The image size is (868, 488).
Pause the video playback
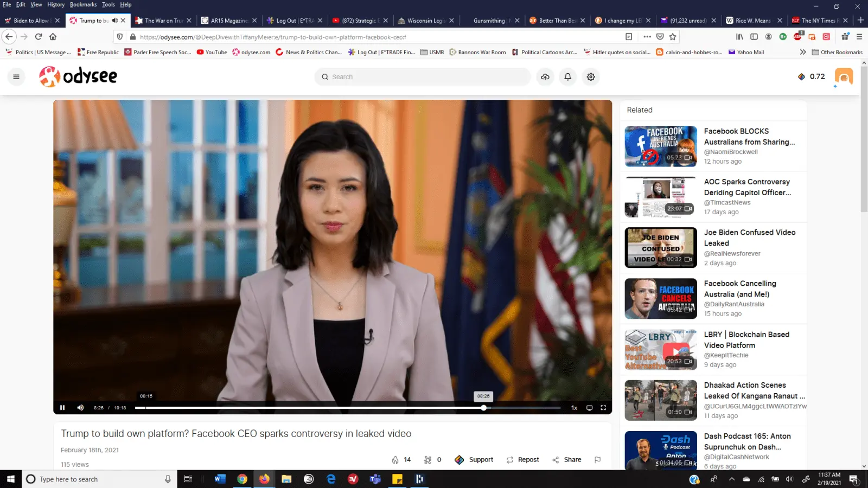click(62, 408)
